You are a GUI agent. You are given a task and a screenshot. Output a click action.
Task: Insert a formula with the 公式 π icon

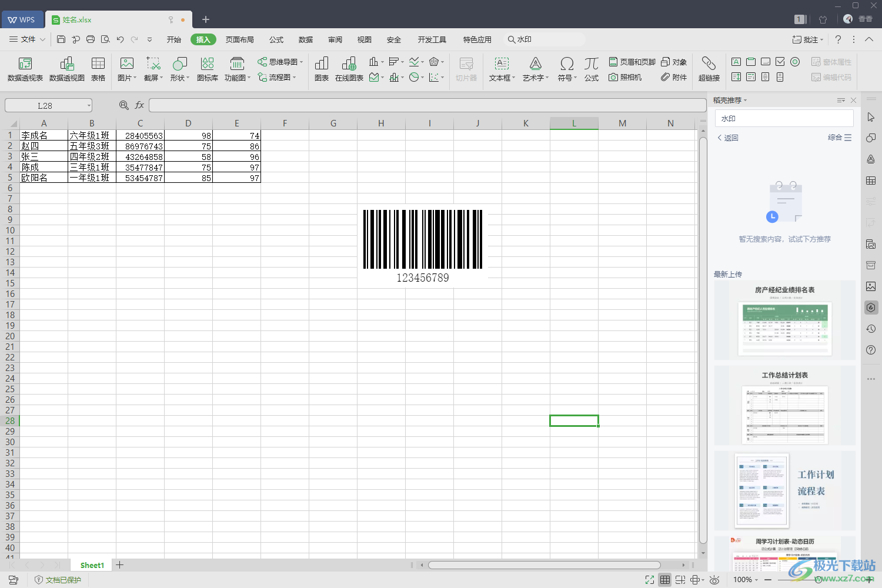point(591,69)
